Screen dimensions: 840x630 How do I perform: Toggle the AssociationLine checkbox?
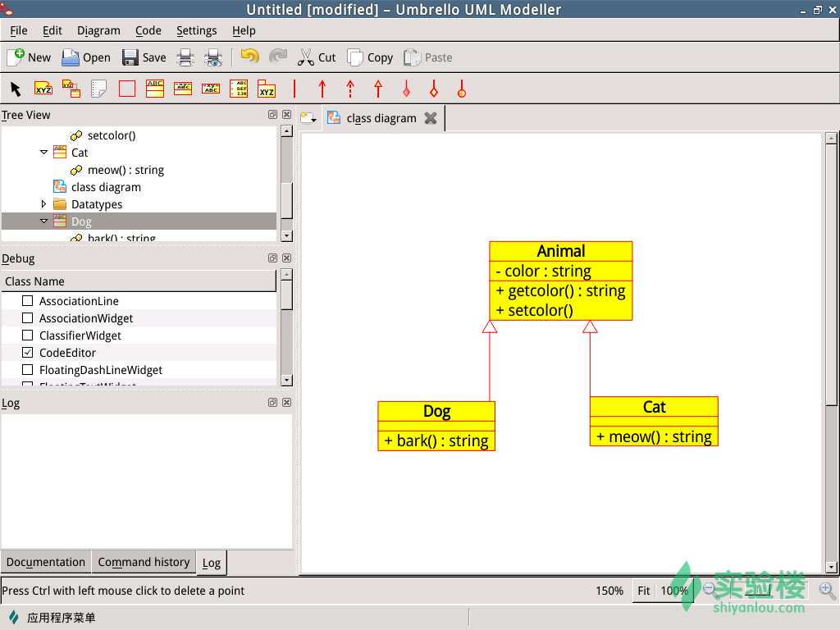(27, 300)
